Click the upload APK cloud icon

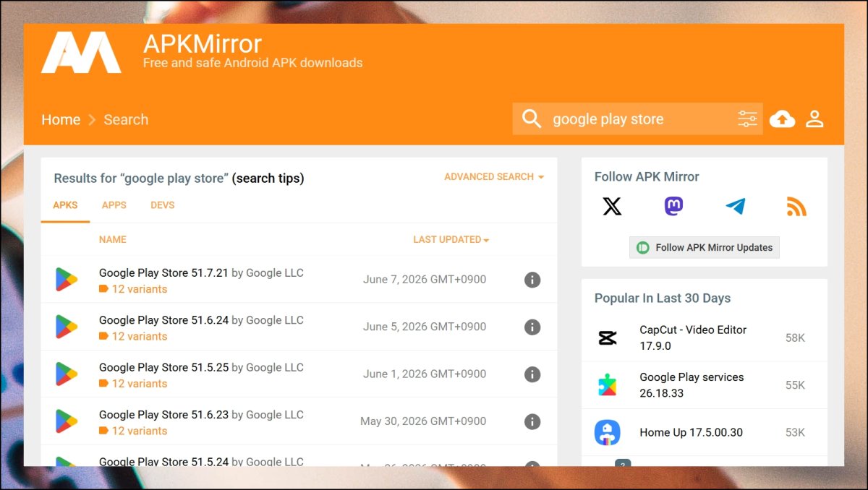pyautogui.click(x=782, y=119)
